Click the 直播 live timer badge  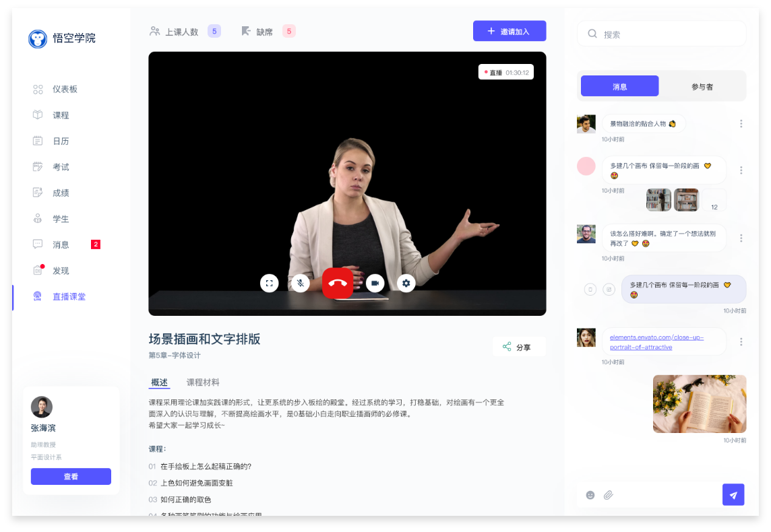click(506, 72)
